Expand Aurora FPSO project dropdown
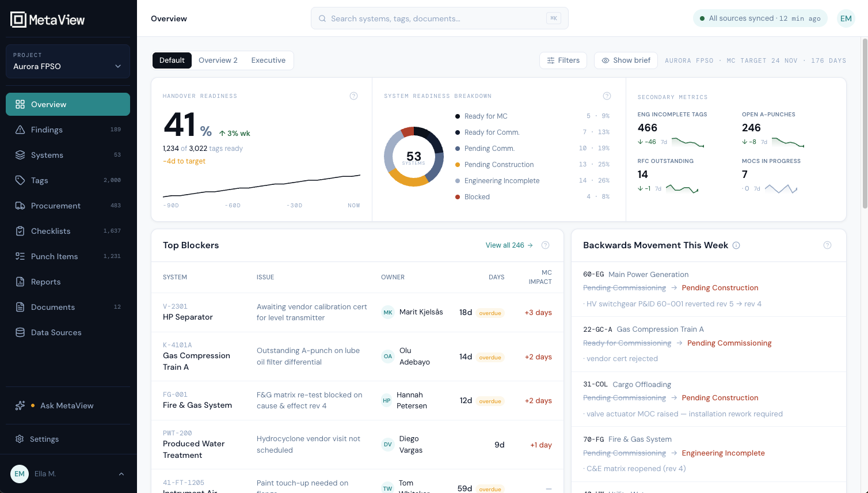Viewport: 868px width, 493px height. [68, 61]
